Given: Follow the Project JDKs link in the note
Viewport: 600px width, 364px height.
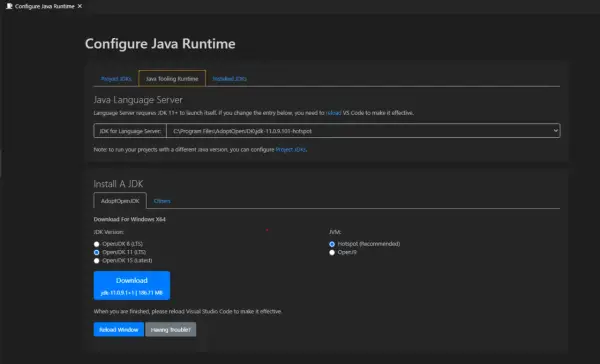Looking at the screenshot, I should (x=291, y=150).
